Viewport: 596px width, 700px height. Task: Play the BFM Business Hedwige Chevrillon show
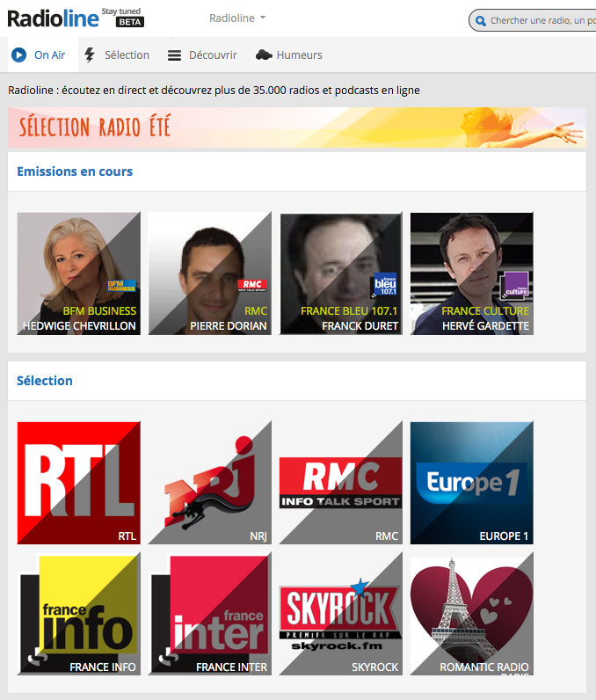coord(78,273)
